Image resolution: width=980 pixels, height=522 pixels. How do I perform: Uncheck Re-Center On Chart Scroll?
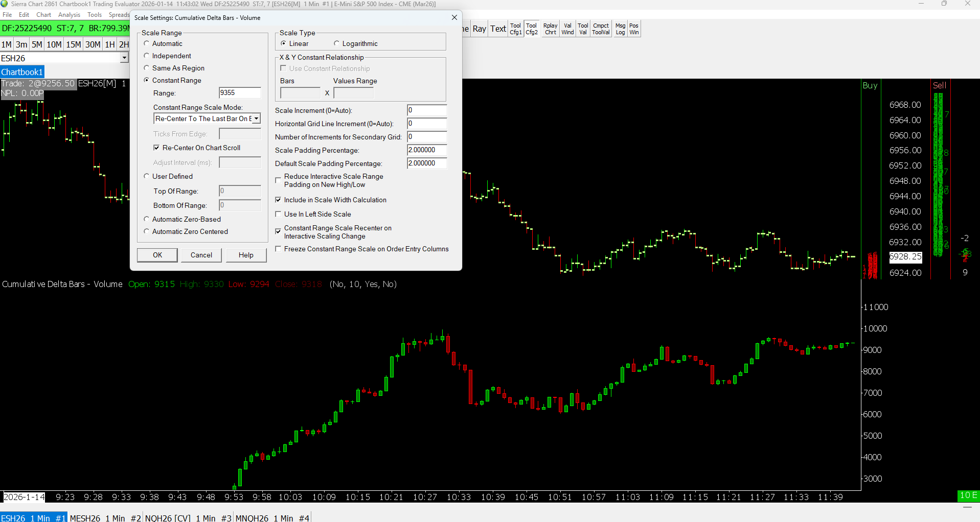click(x=156, y=148)
